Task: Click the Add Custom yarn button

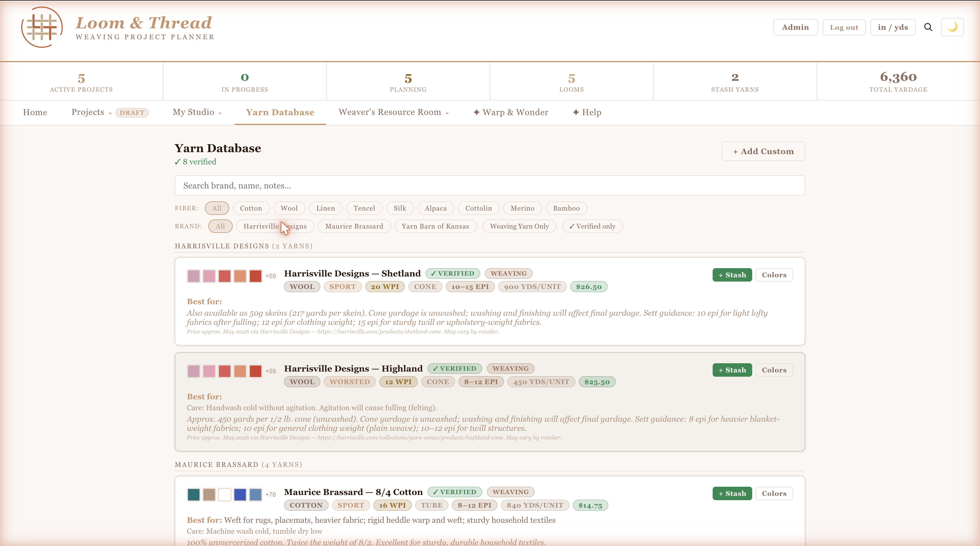Action: tap(763, 151)
